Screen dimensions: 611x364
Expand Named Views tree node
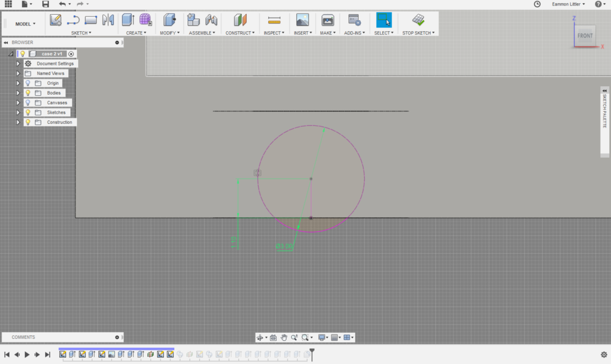tap(18, 73)
